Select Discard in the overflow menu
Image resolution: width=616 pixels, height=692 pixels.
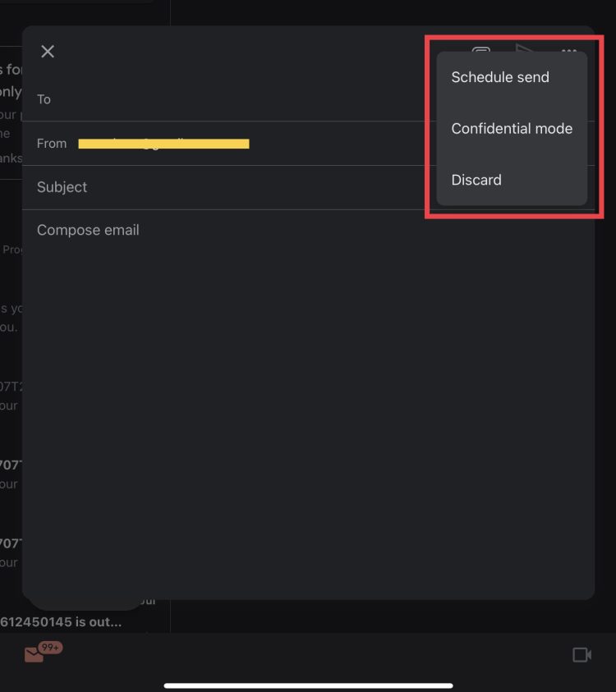476,180
